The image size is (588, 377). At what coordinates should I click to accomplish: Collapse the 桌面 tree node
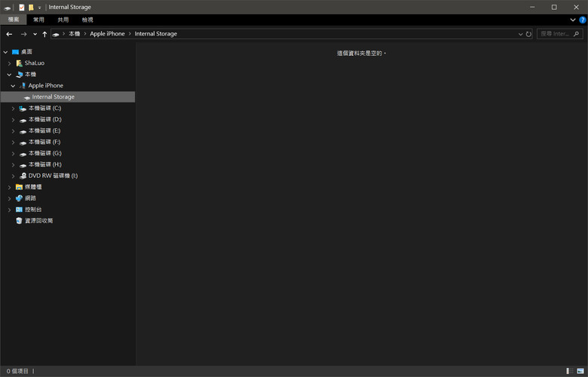pyautogui.click(x=5, y=52)
